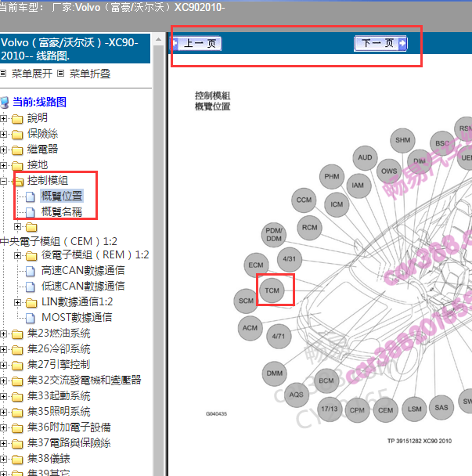The image size is (472, 476).
Task: Expand the 集26冷卻系統 folder
Action: point(4,349)
